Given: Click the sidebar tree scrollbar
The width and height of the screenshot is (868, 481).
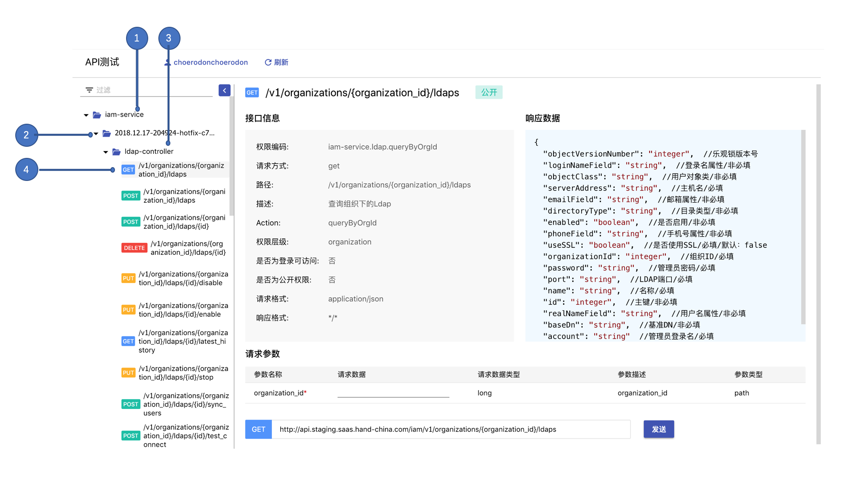Looking at the screenshot, I should tap(232, 157).
